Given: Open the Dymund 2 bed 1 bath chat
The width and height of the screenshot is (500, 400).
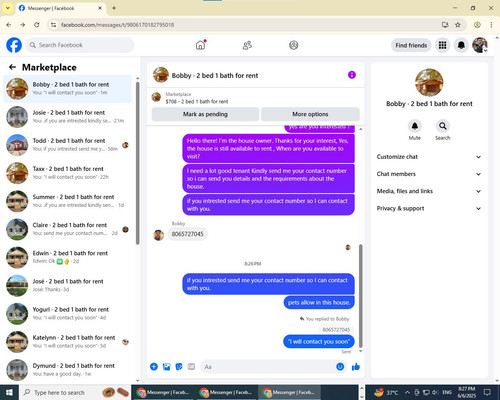Looking at the screenshot, I should pyautogui.click(x=68, y=370).
